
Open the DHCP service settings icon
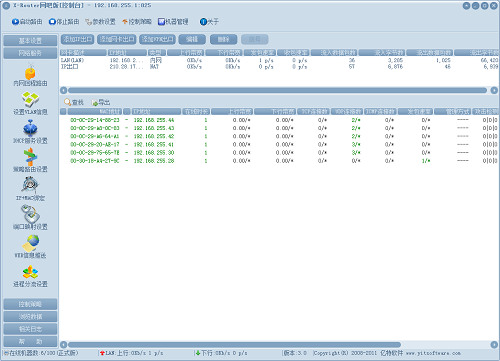[x=30, y=128]
